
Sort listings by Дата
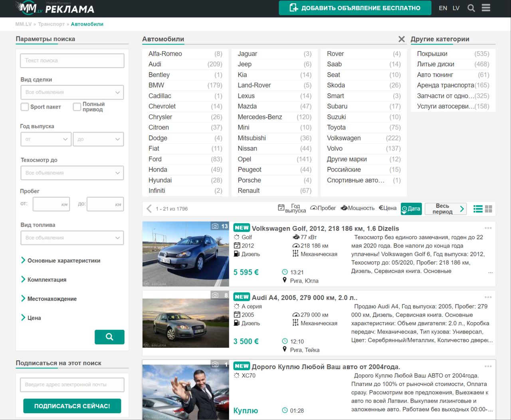coord(411,209)
